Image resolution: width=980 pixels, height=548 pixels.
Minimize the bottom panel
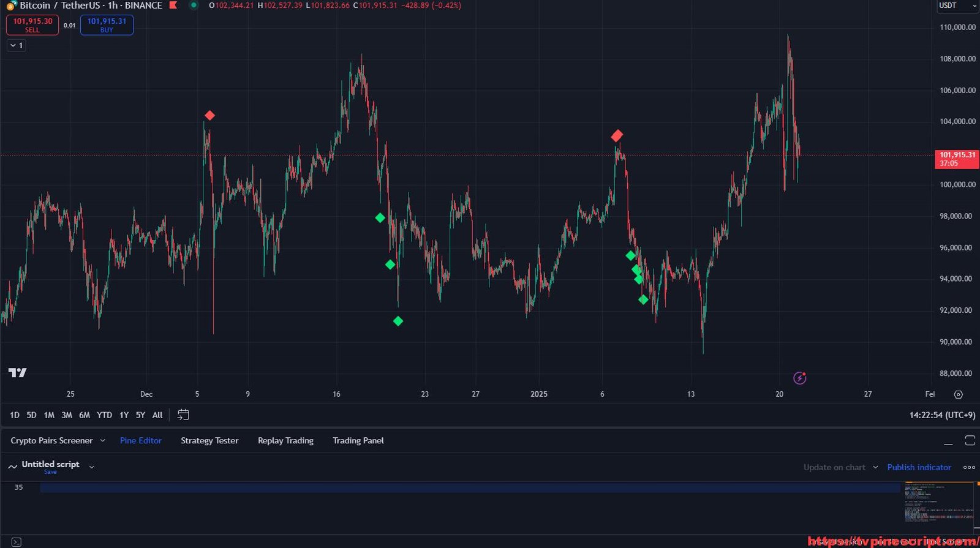pos(948,441)
